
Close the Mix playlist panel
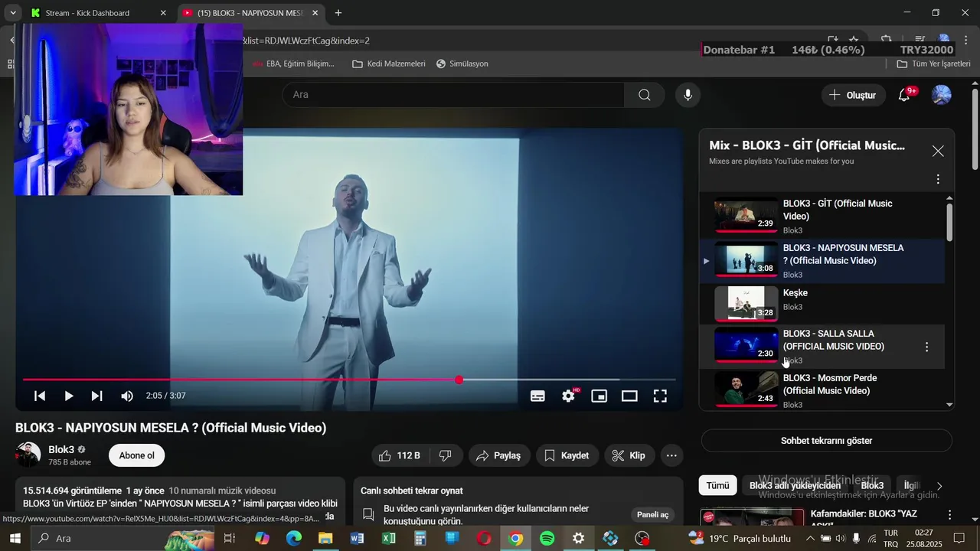point(938,152)
